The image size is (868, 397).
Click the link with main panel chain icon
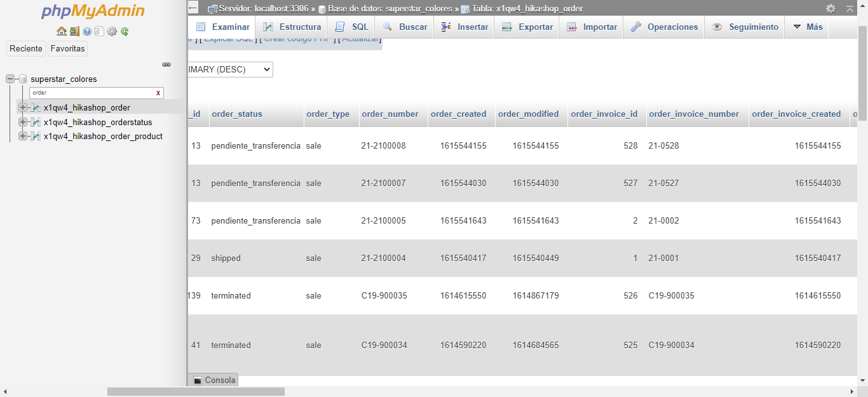[166, 64]
